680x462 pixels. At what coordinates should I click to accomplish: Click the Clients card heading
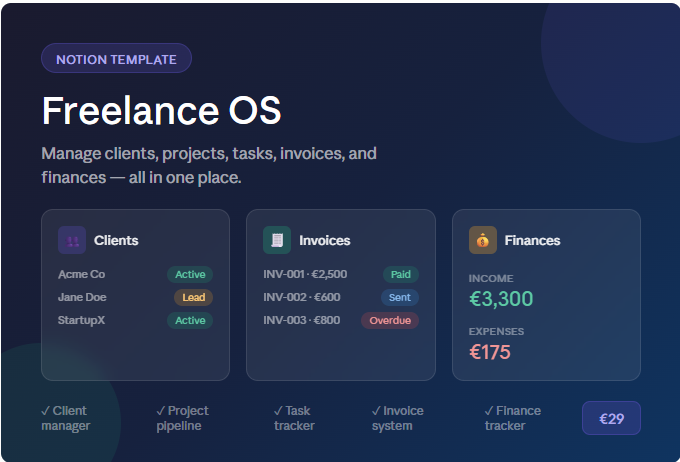tap(116, 240)
